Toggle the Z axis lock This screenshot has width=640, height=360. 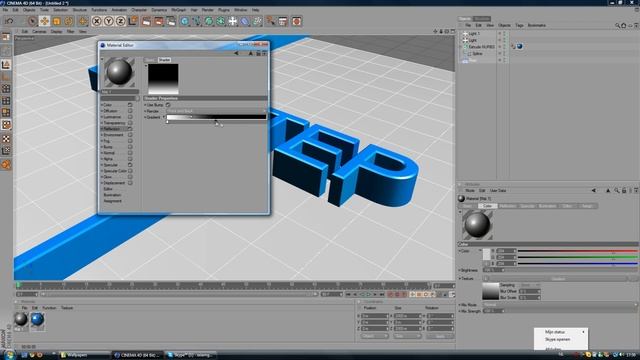point(121,21)
